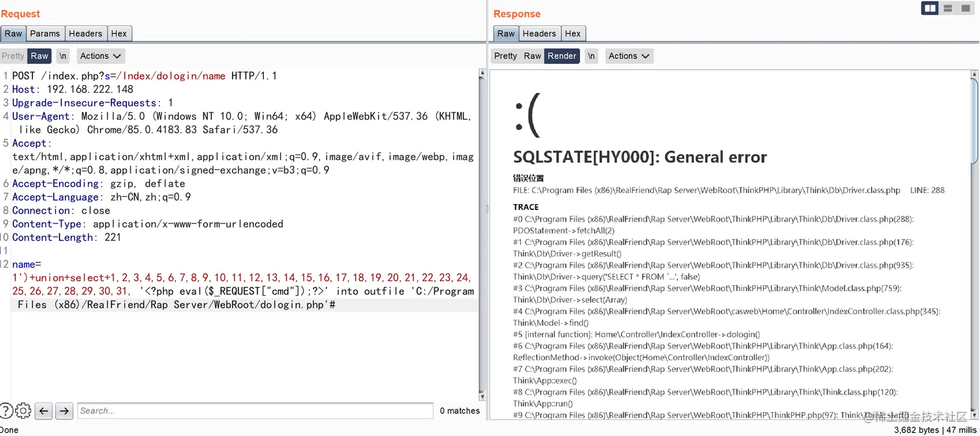Switch Request view to Pretty

pos(13,56)
